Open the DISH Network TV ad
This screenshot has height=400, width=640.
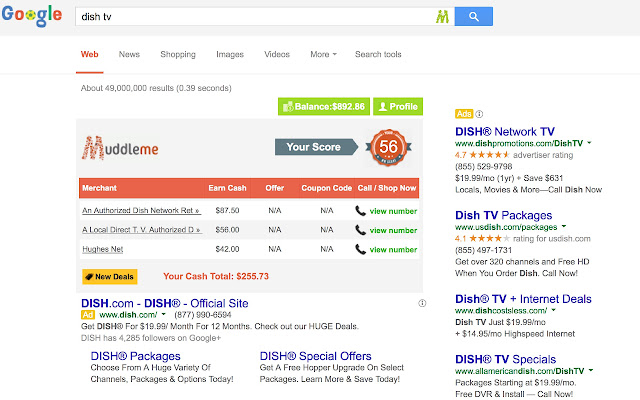[505, 131]
